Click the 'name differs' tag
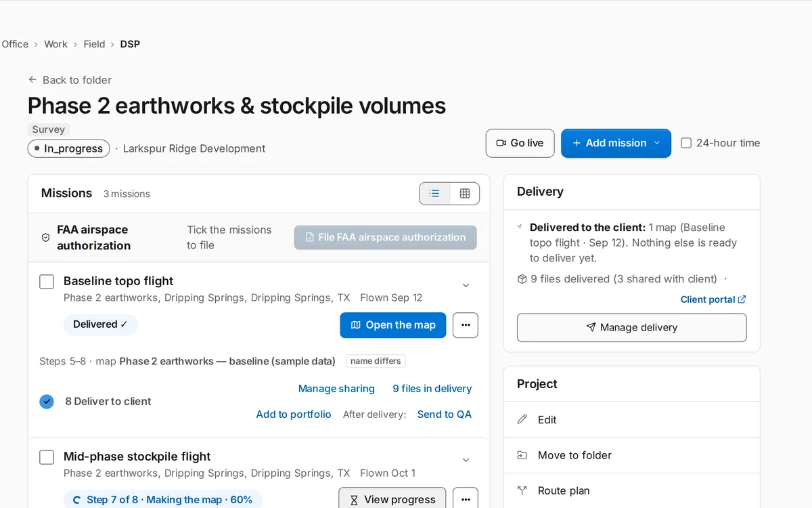Image resolution: width=812 pixels, height=508 pixels. 376,361
